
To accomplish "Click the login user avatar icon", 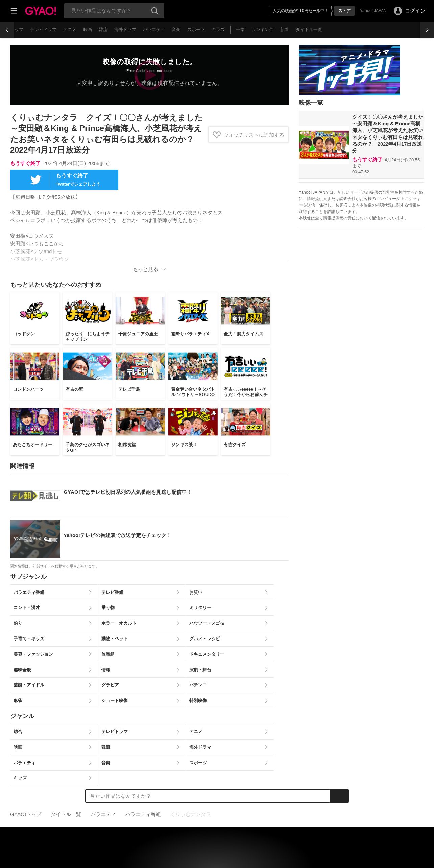I will [398, 11].
